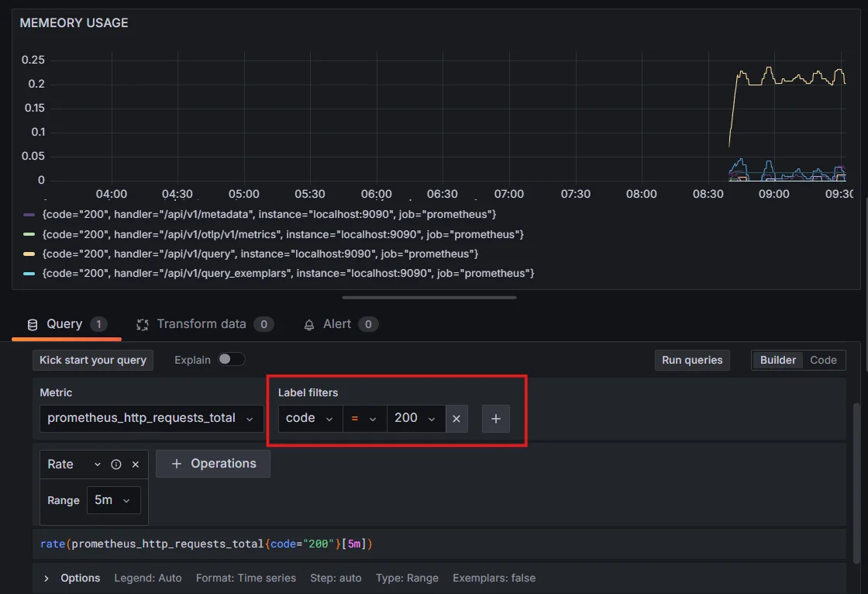Click the plus Operations button to add an operation
868x594 pixels.
click(x=212, y=464)
